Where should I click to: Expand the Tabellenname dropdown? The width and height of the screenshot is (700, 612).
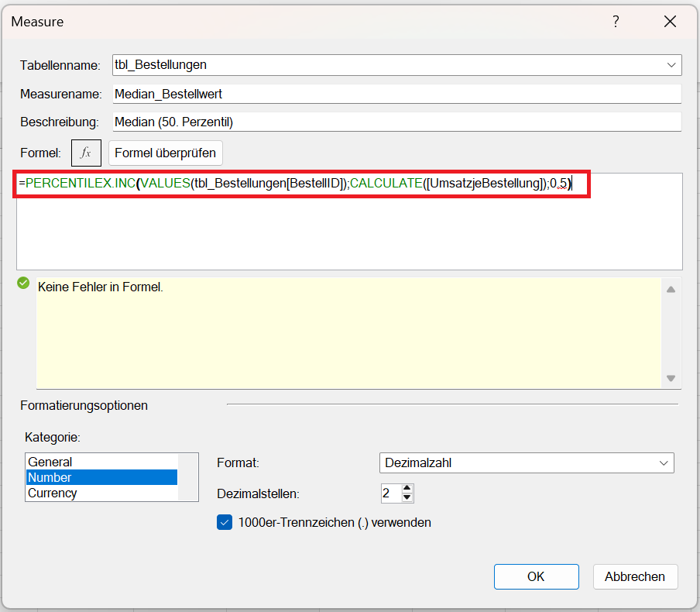671,65
